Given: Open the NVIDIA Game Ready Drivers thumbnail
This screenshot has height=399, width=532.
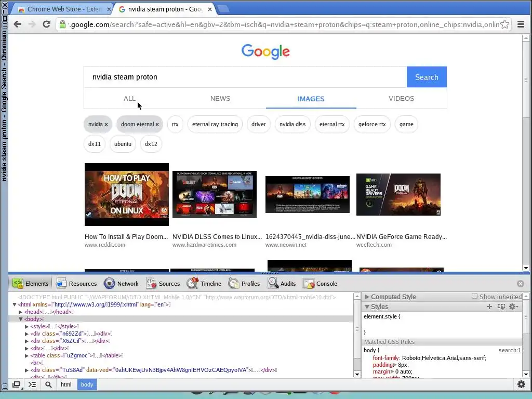Looking at the screenshot, I should click(x=398, y=194).
